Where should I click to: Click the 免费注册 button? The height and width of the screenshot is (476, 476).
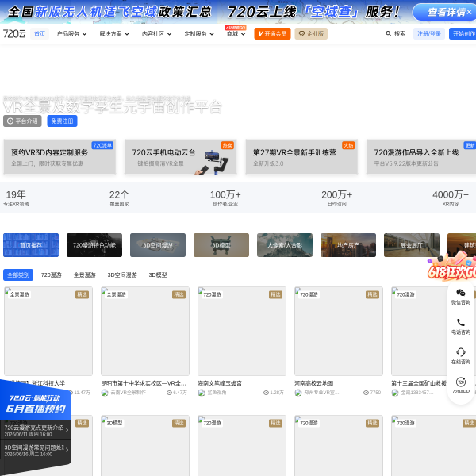[x=62, y=121]
